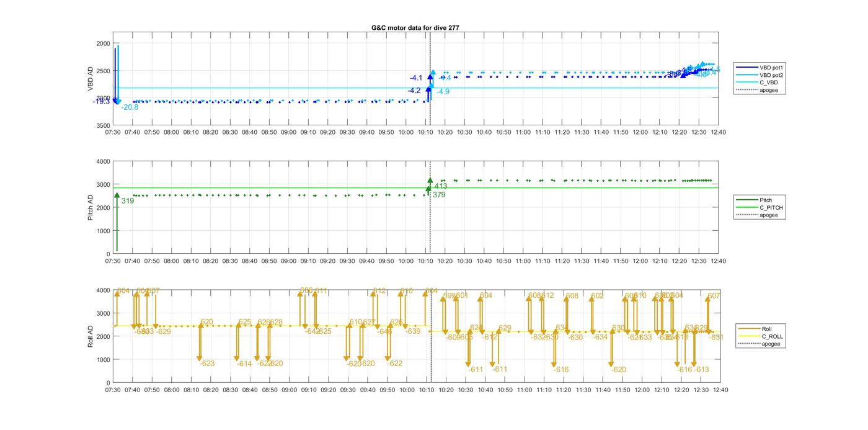Image resolution: width=868 pixels, height=430 pixels.
Task: Click the "413" label in Pitch plot
Action: (441, 186)
